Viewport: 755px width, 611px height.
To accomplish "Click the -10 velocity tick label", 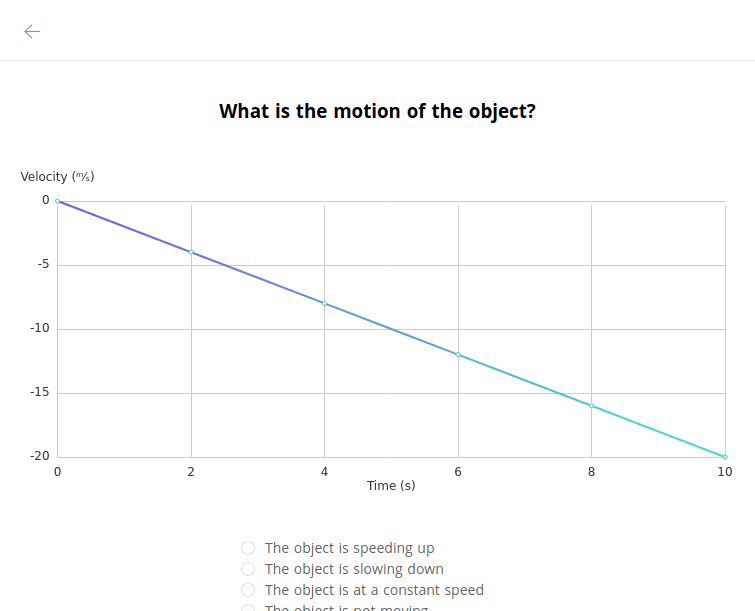I will click(x=39, y=329).
